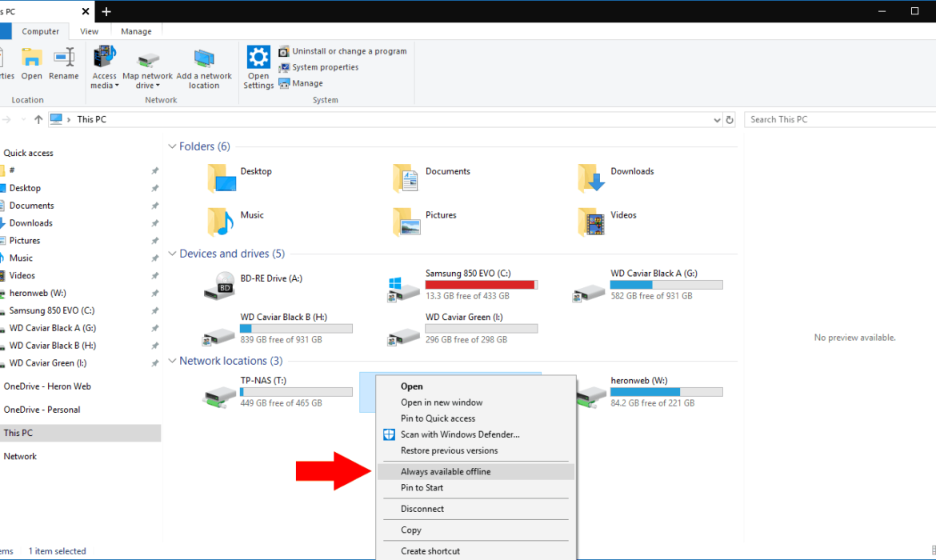Select the BD-RE Drive (A:) icon
Image resolution: width=936 pixels, height=560 pixels.
(x=219, y=286)
